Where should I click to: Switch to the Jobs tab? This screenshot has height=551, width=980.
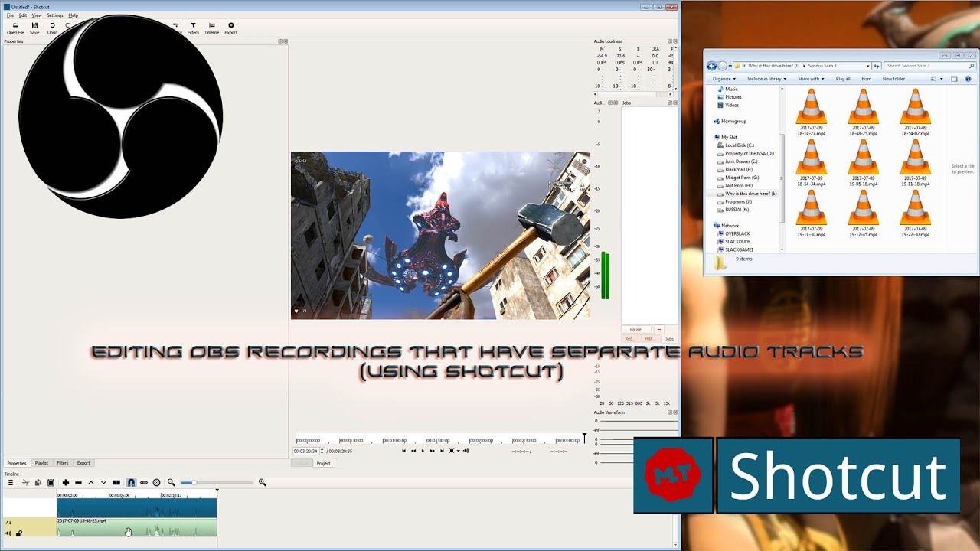point(668,338)
